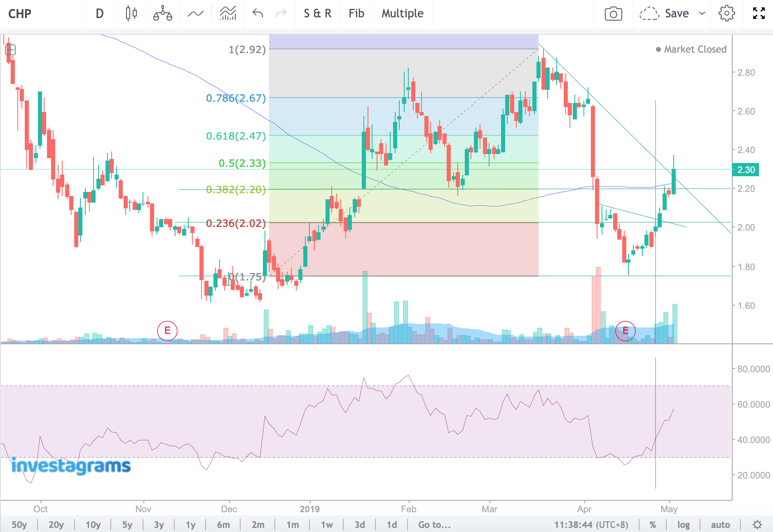
Task: Click the 2.80 price axis label
Action: (746, 72)
